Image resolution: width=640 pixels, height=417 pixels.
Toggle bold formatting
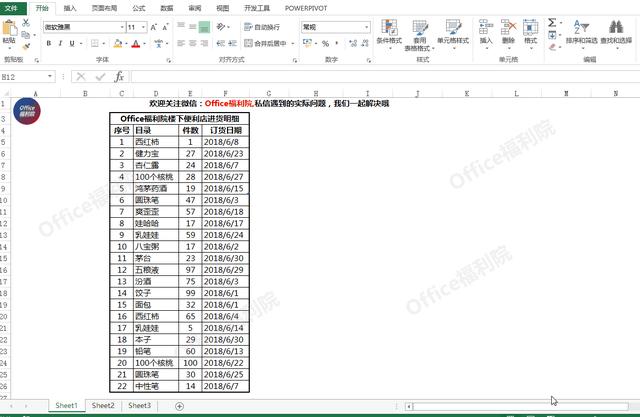(49, 43)
